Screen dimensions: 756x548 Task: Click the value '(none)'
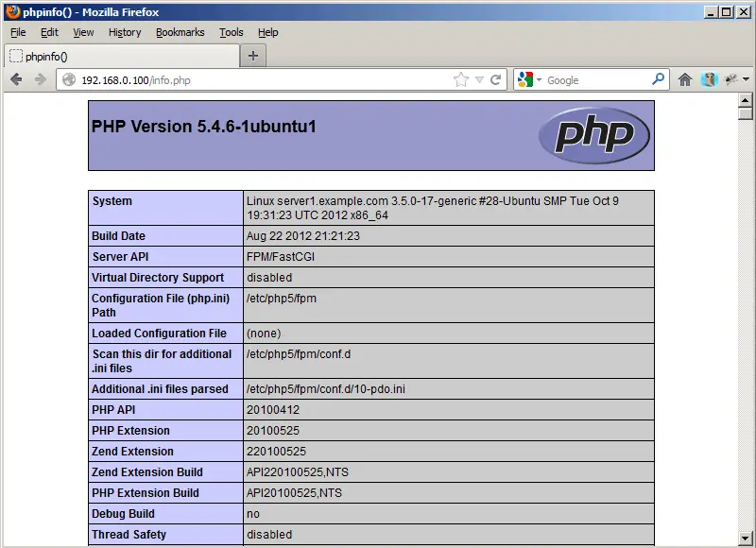pos(264,333)
